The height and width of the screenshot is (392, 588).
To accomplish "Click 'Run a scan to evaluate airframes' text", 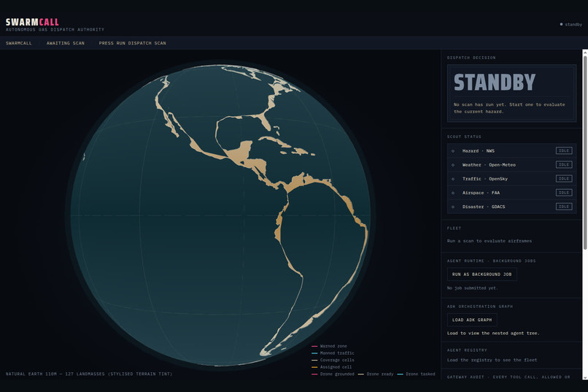I will 489,241.
